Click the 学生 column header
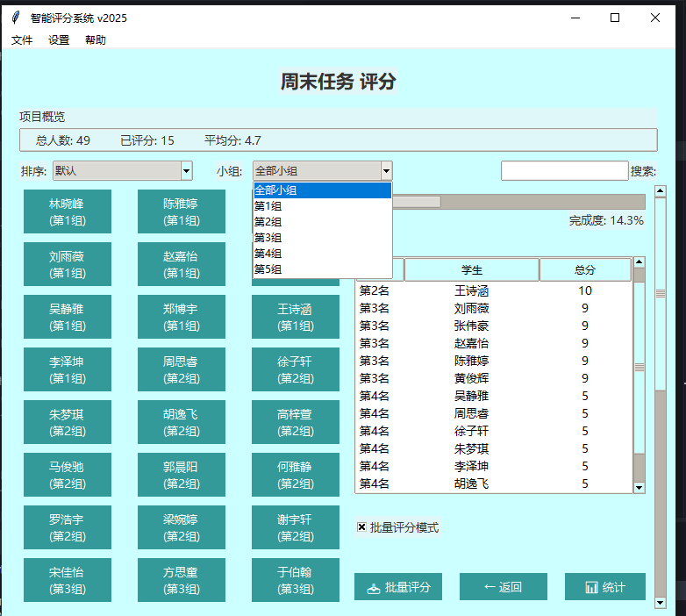 coord(472,269)
